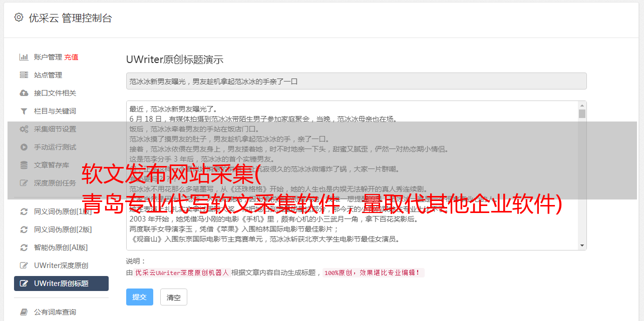
Task: Click the pink 优采云UWriter深度原创机器人 text
Action: tap(182, 273)
